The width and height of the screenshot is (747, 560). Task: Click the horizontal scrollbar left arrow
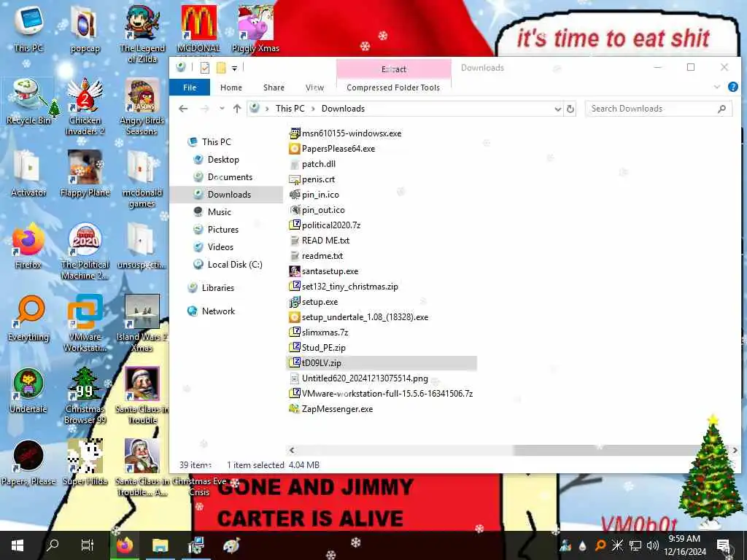(x=292, y=450)
